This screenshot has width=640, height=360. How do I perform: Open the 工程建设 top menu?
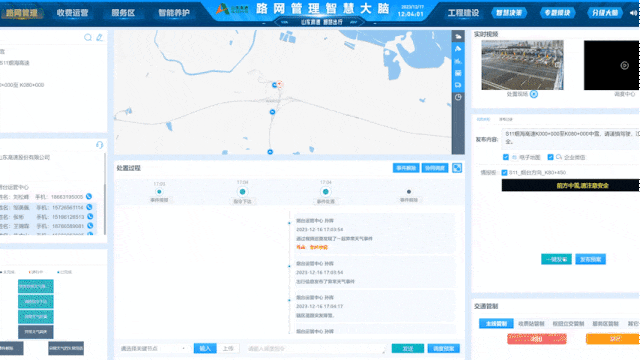(463, 13)
